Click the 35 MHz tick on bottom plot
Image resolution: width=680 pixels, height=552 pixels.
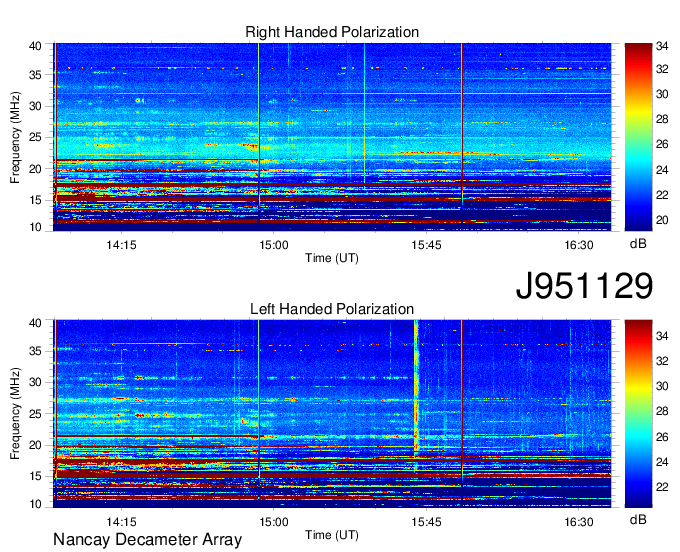click(x=35, y=351)
